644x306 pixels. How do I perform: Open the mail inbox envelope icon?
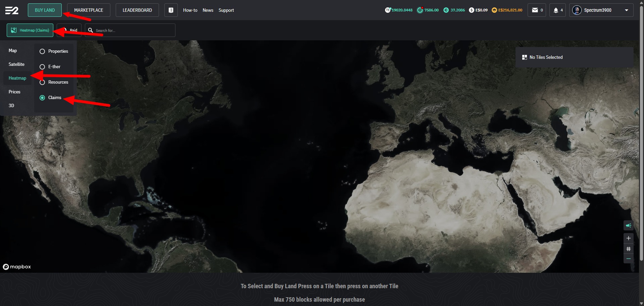(535, 10)
